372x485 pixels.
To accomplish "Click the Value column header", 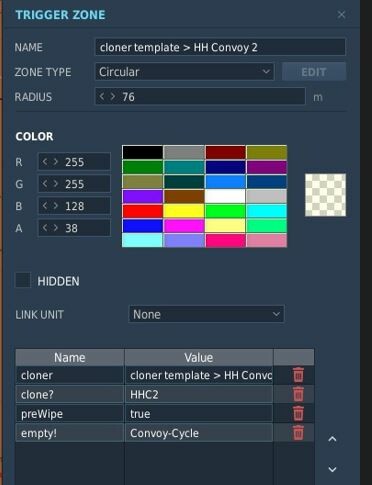I will click(x=199, y=357).
